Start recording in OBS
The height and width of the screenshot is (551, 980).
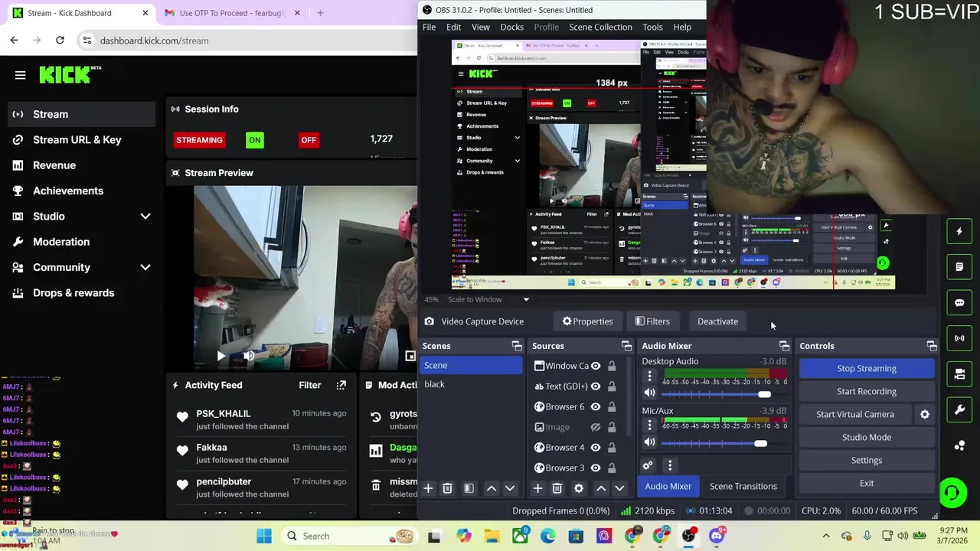867,391
